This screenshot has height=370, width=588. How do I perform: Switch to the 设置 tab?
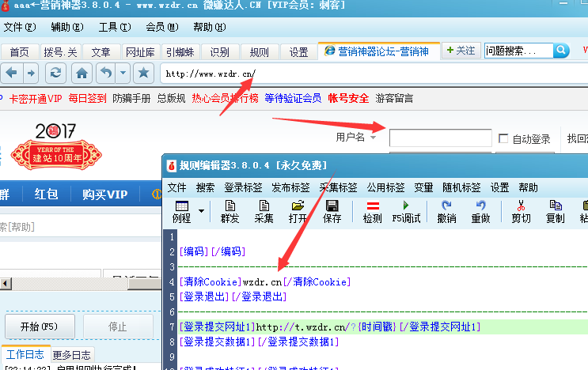(299, 52)
